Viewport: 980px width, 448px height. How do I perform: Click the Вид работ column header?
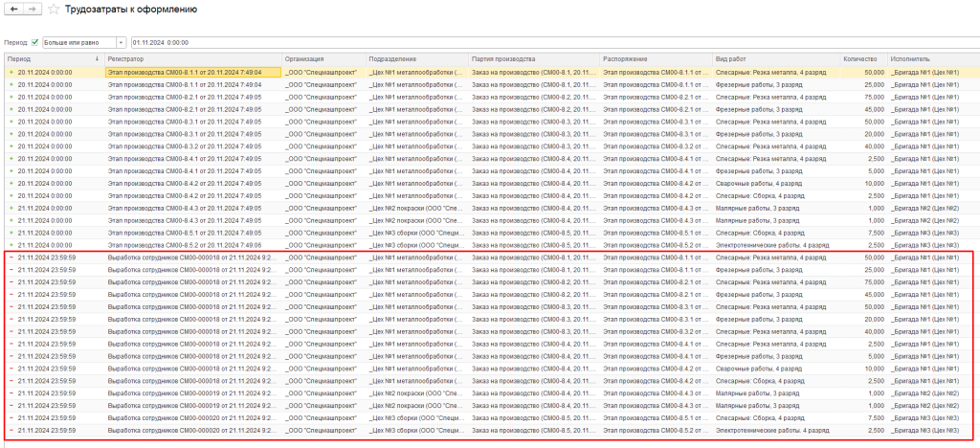775,58
